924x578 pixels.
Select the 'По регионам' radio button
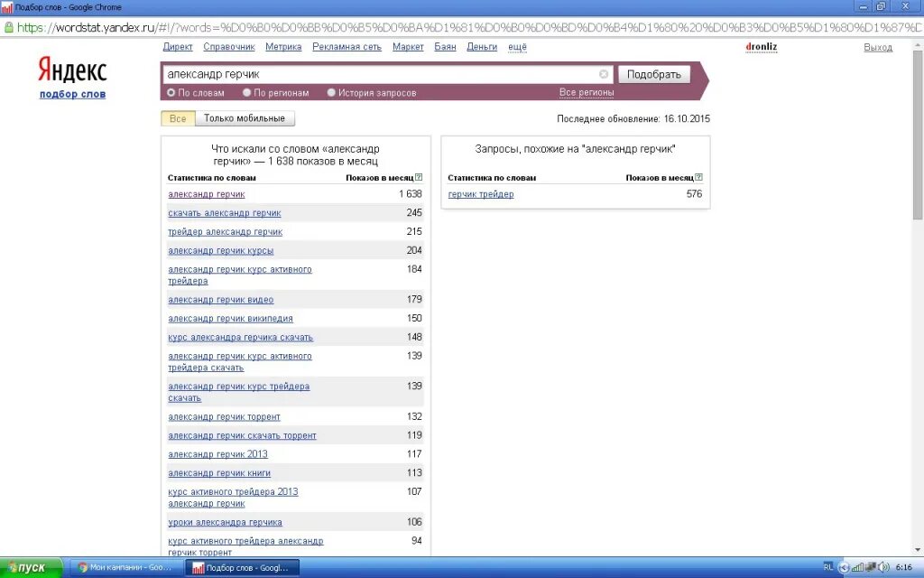pos(247,93)
